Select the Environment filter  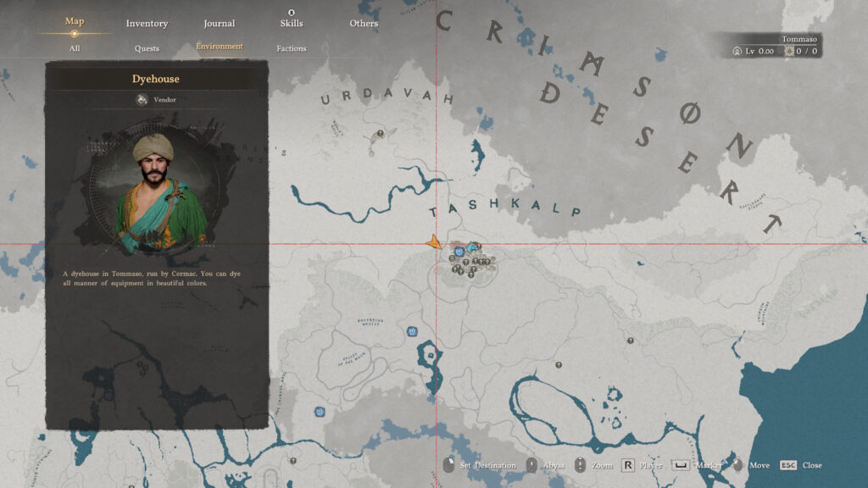coord(220,47)
